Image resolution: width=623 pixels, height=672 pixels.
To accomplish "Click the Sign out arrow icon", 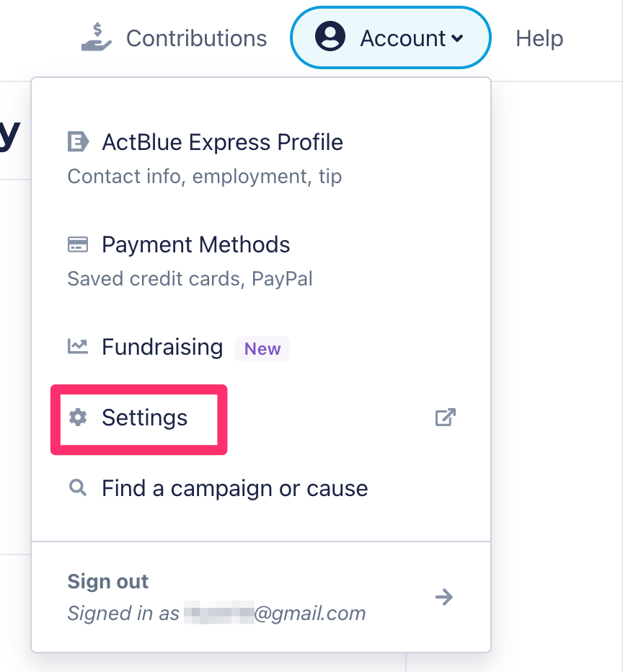I will [x=444, y=597].
